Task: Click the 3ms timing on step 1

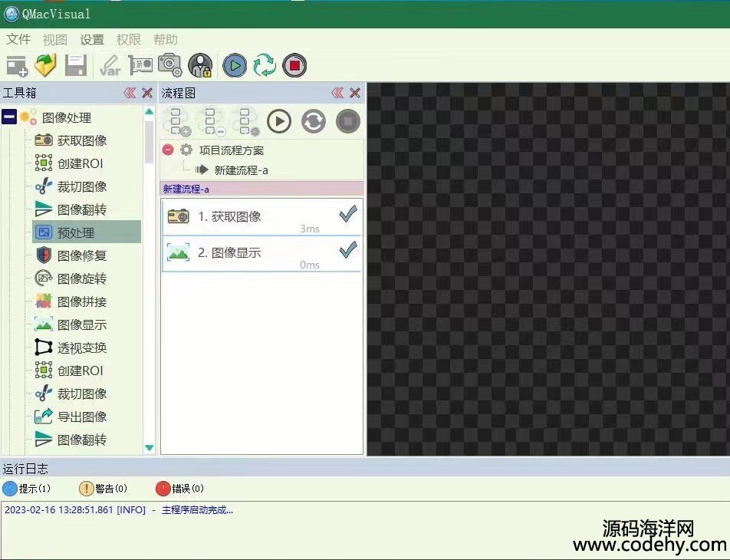Action: coord(310,229)
